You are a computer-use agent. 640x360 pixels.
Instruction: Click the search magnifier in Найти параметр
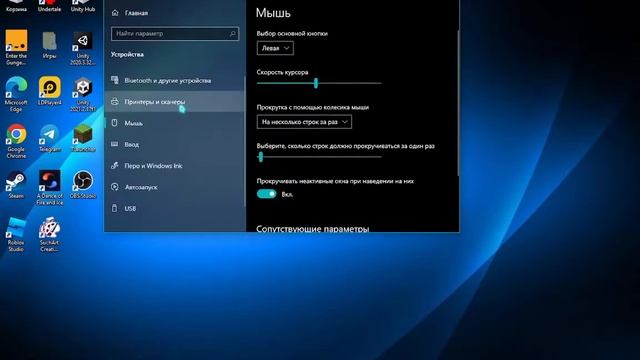[233, 34]
